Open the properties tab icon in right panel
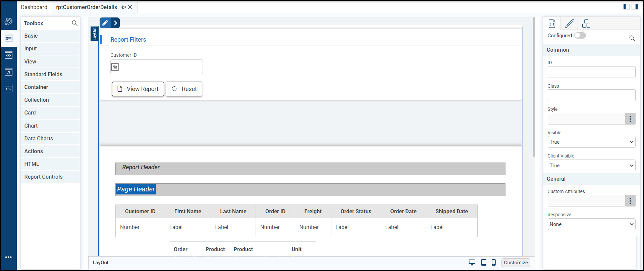The image size is (644, 271). click(552, 24)
